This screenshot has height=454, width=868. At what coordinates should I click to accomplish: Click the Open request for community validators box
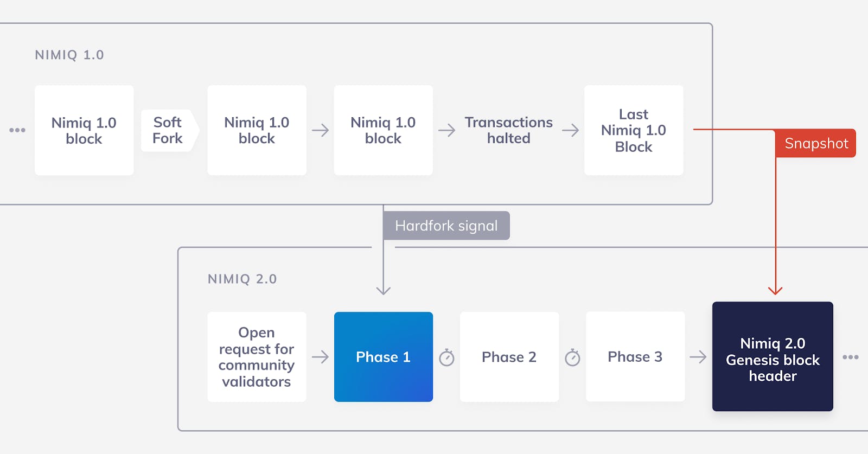pyautogui.click(x=257, y=357)
